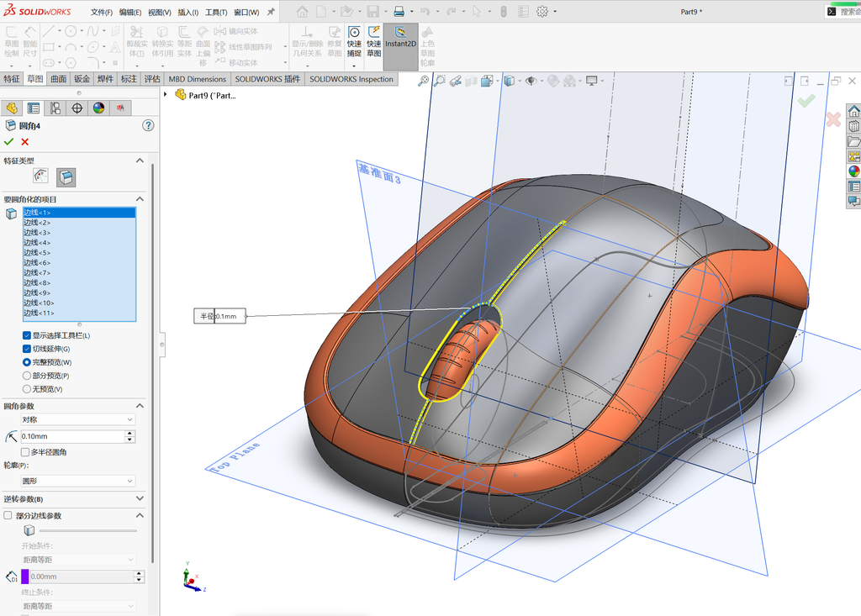
Task: Click the fillet radius 0.10mm input field
Action: point(72,436)
